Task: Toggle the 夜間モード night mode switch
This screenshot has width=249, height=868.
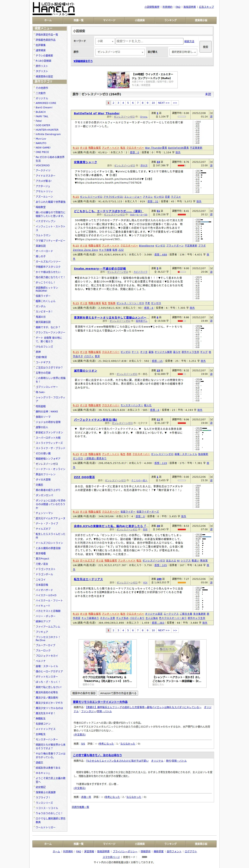Action: [144, 857]
